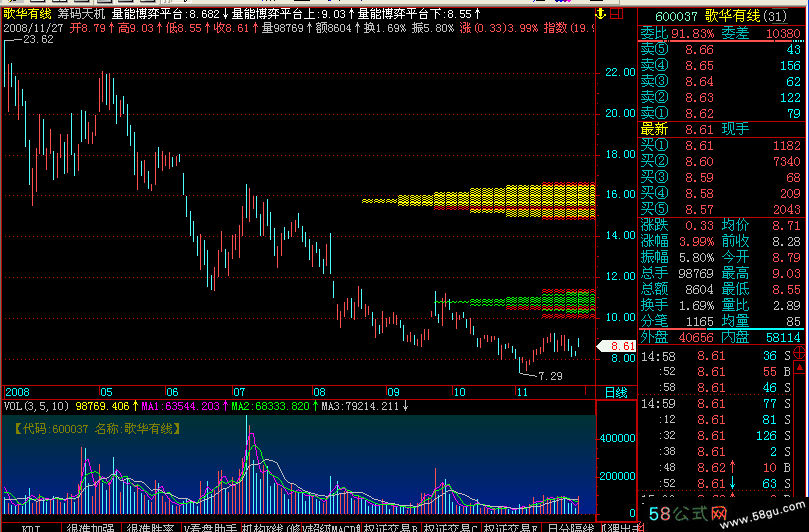
Task: Click the 07 month label on date axis
Action: (x=239, y=392)
